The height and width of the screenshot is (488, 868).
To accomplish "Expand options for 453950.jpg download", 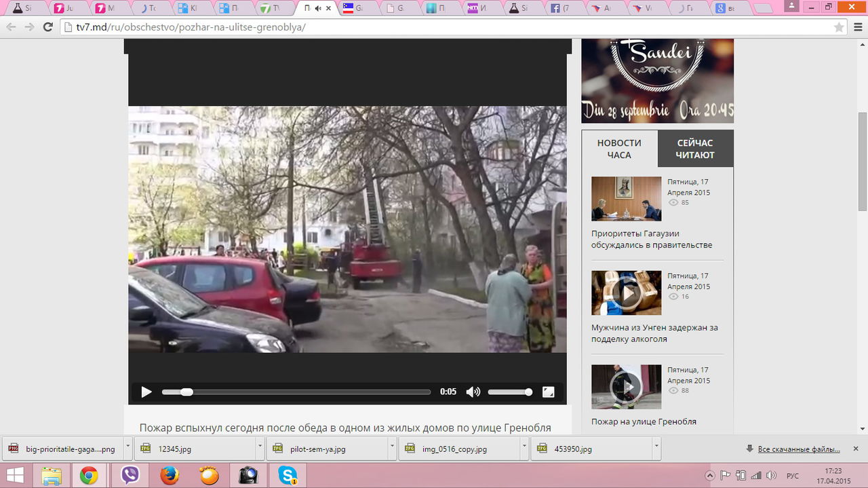I will 656,449.
